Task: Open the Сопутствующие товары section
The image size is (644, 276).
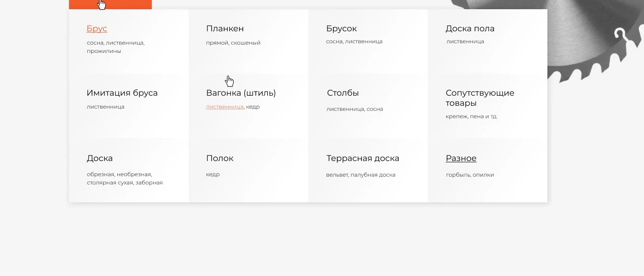Action: (x=480, y=98)
